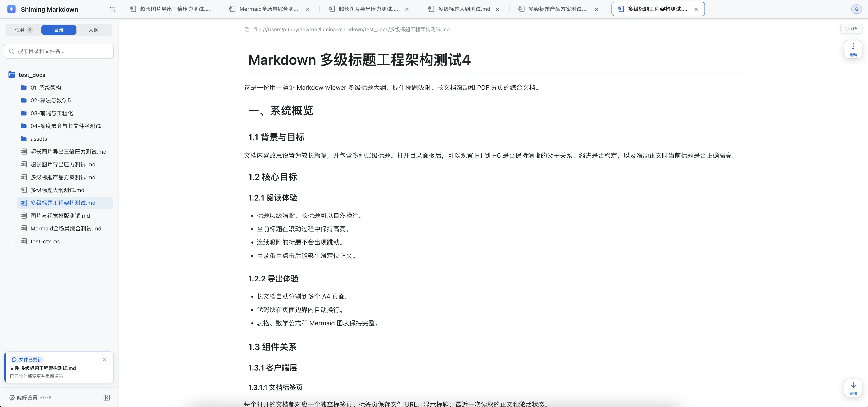The image size is (868, 407).
Task: Focus the 搜索目录和文件名 search field
Action: click(59, 51)
